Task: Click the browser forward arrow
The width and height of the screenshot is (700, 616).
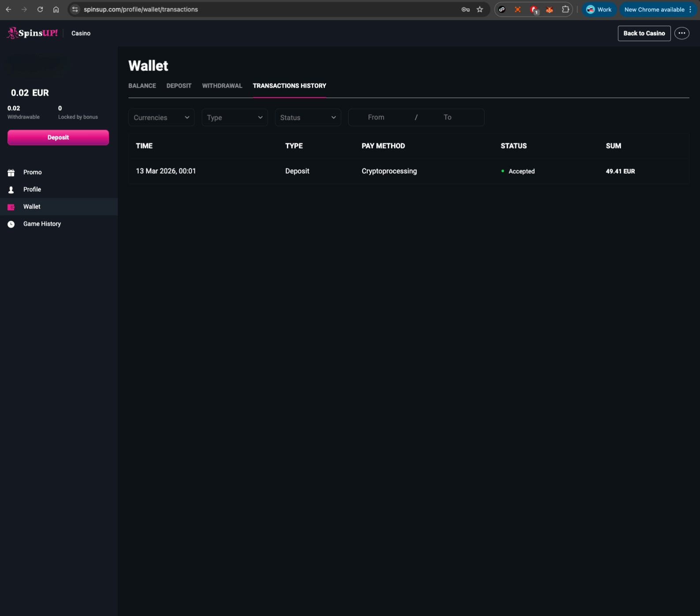Action: coord(24,9)
